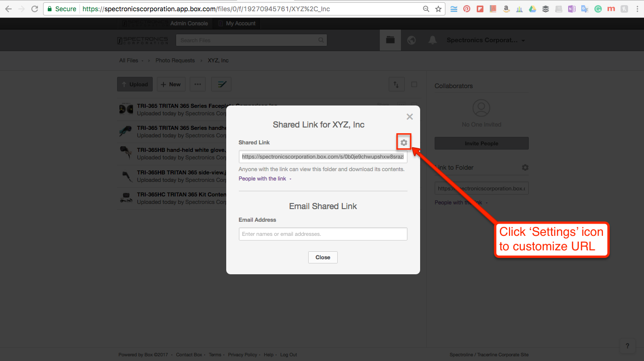The width and height of the screenshot is (644, 361).
Task: Click the Email Address input field
Action: (x=323, y=234)
